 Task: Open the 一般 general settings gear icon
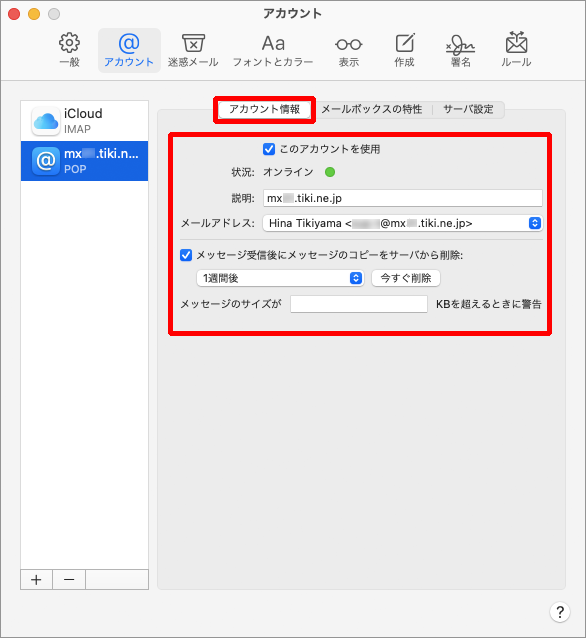(x=70, y=43)
